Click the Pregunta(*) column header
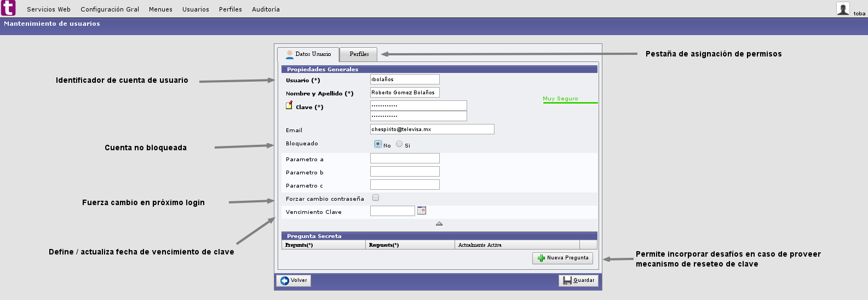The image size is (868, 300). click(324, 245)
